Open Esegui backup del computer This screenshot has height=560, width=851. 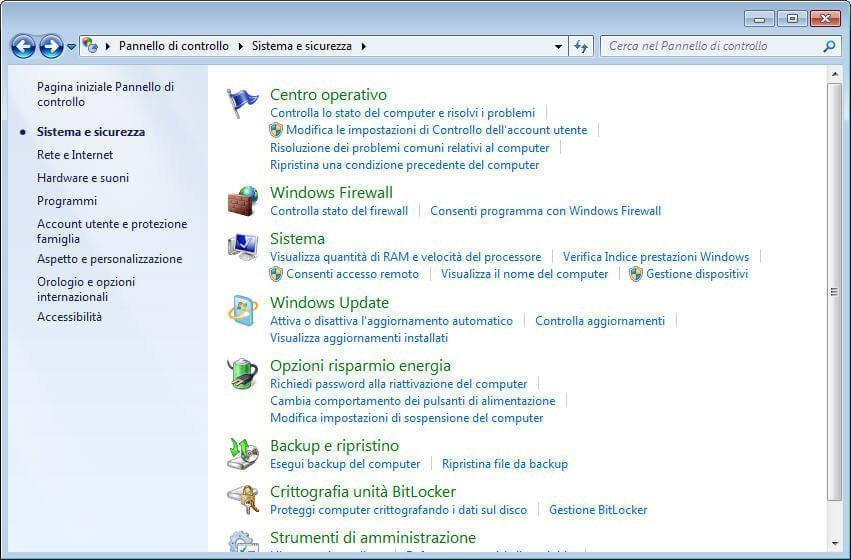pos(345,464)
